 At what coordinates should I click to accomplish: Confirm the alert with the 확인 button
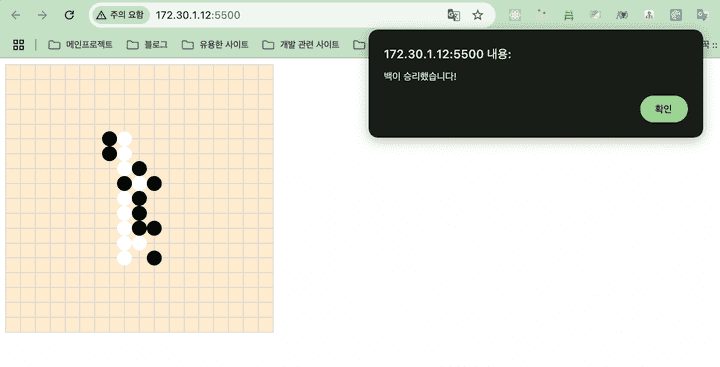(x=664, y=109)
